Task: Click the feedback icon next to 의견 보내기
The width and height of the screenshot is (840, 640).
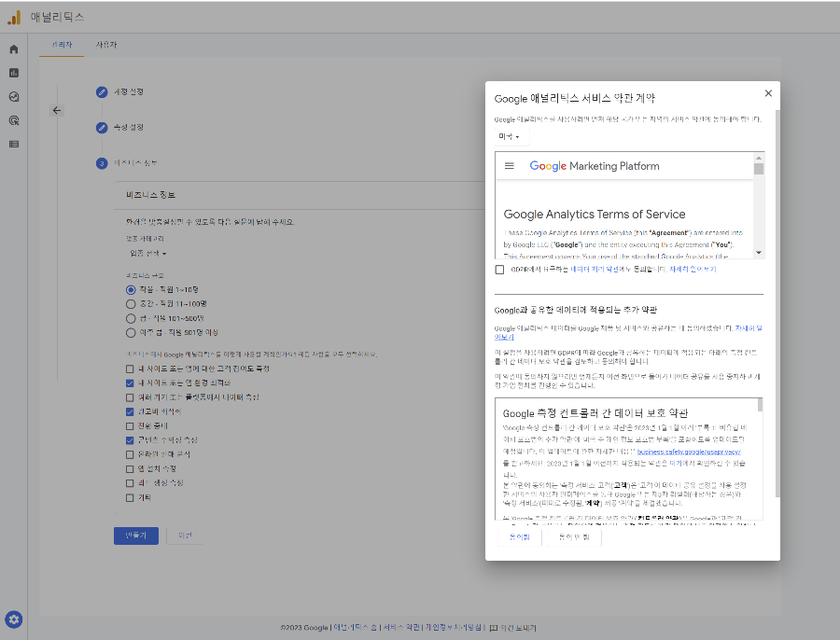Action: click(x=494, y=628)
